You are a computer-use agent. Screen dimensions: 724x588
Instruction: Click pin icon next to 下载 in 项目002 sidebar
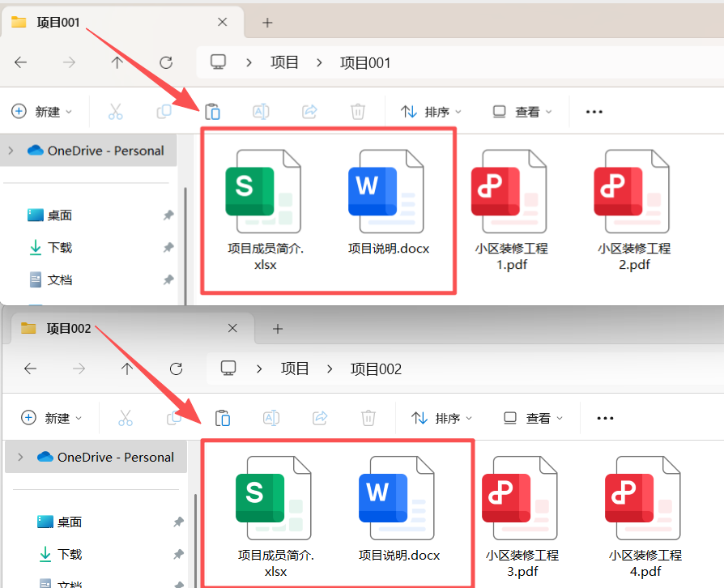click(178, 554)
